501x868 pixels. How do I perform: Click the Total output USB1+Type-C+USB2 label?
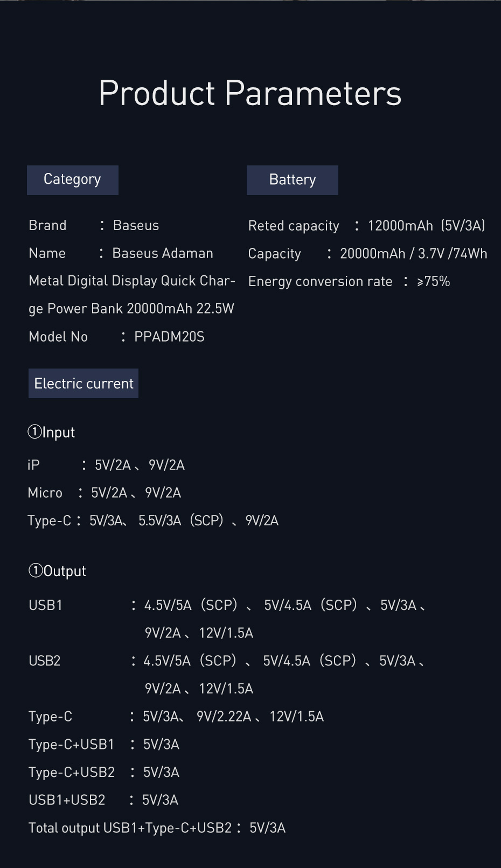pos(130,828)
